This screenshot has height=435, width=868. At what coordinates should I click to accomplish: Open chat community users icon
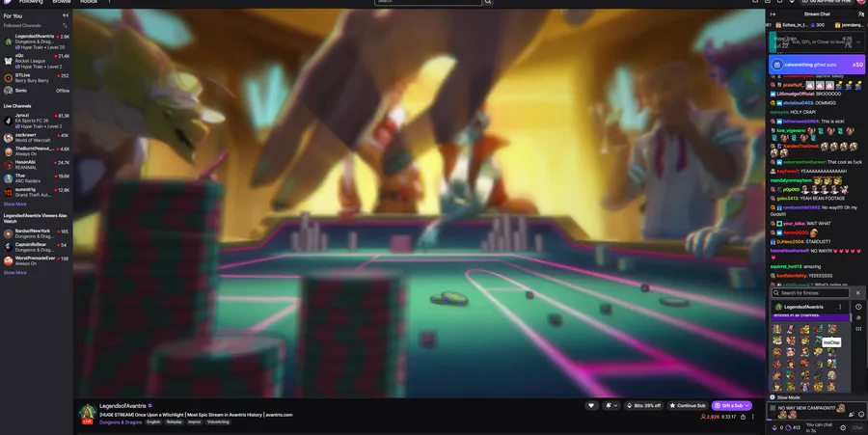[x=860, y=14]
